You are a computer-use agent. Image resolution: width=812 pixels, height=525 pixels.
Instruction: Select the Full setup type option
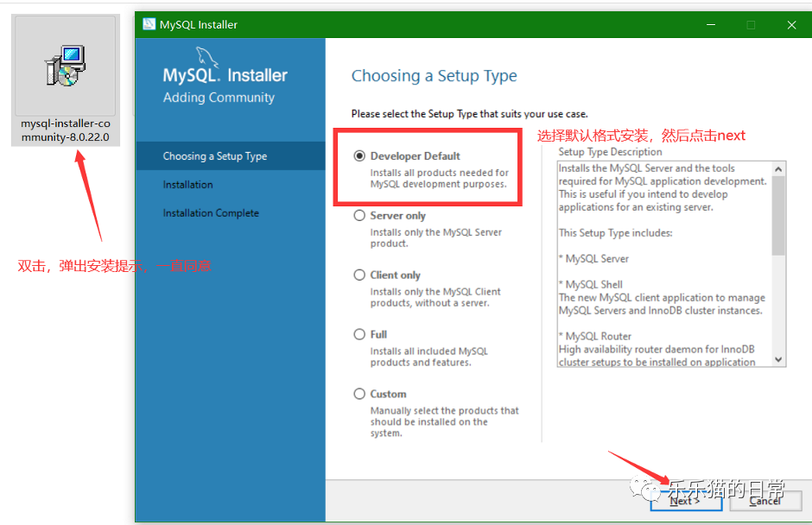(359, 334)
